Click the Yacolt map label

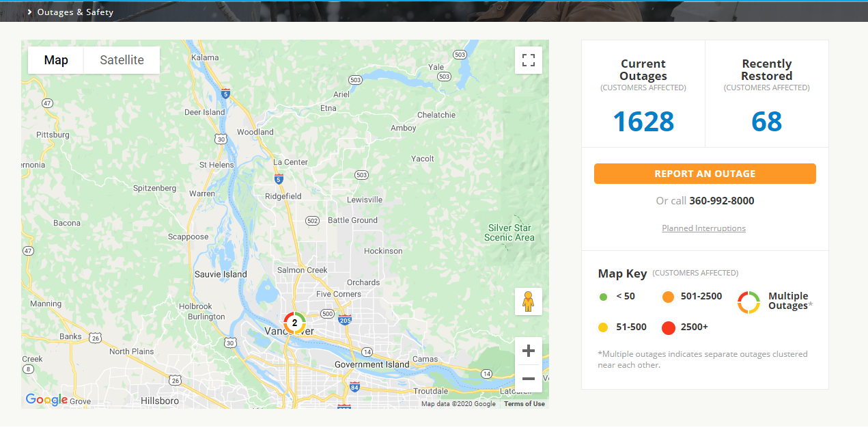tap(423, 159)
